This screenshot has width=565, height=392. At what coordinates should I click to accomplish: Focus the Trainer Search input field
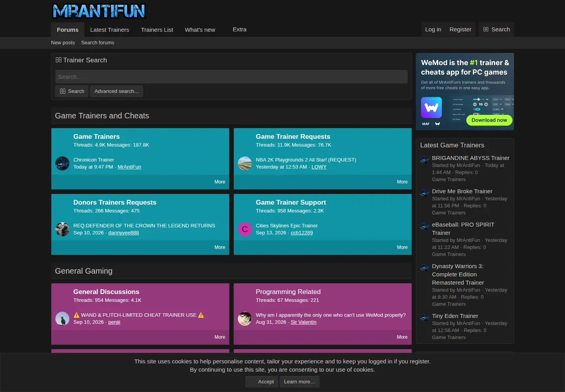tap(231, 77)
